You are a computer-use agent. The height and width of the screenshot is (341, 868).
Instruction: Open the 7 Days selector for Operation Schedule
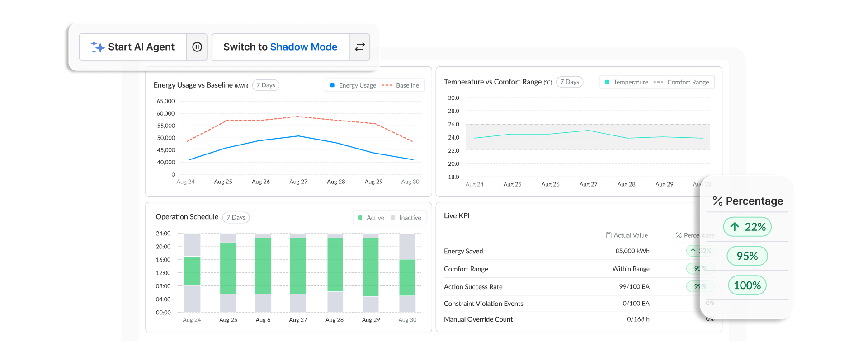tap(236, 218)
